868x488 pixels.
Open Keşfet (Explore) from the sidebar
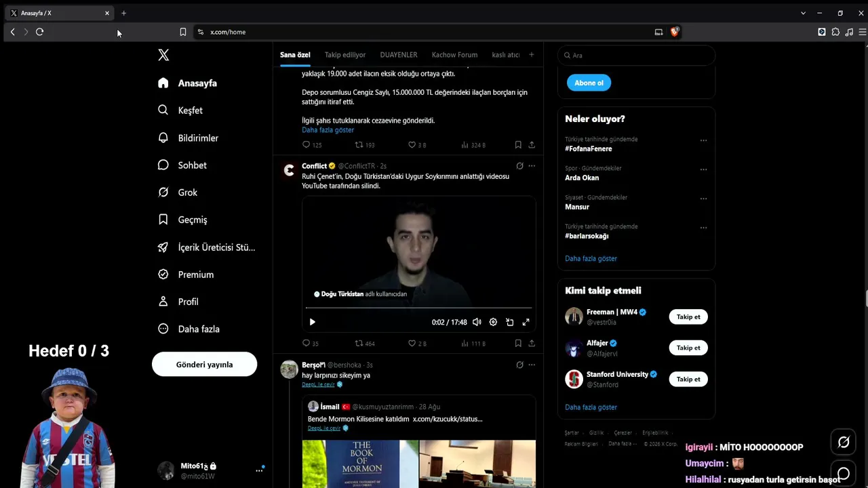click(180, 110)
